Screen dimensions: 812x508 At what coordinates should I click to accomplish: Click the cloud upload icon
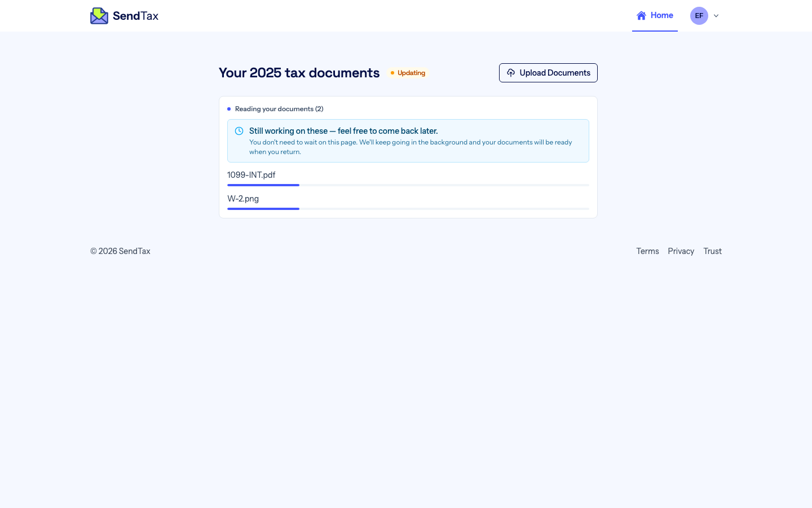coord(511,73)
